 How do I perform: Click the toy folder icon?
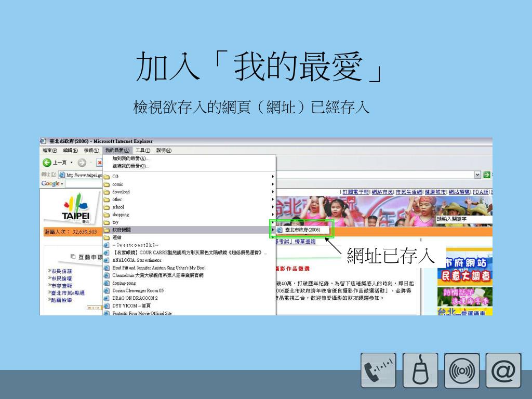(107, 222)
